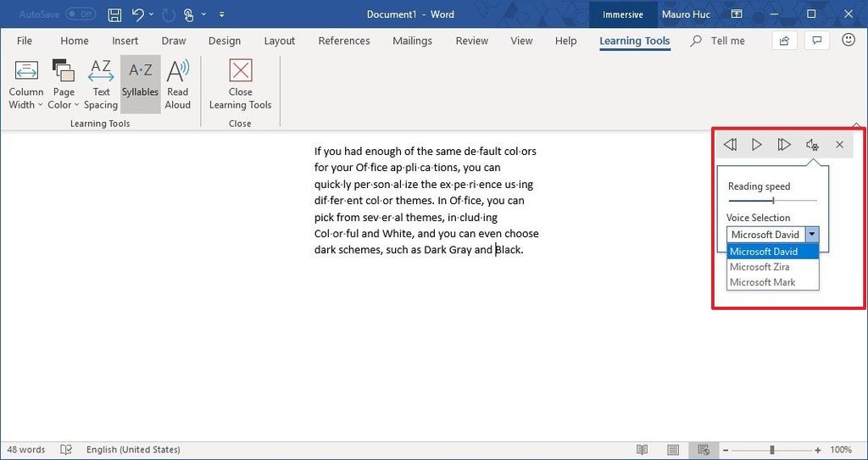Send feedback with the smiley icon
The height and width of the screenshot is (460, 868).
[x=848, y=40]
